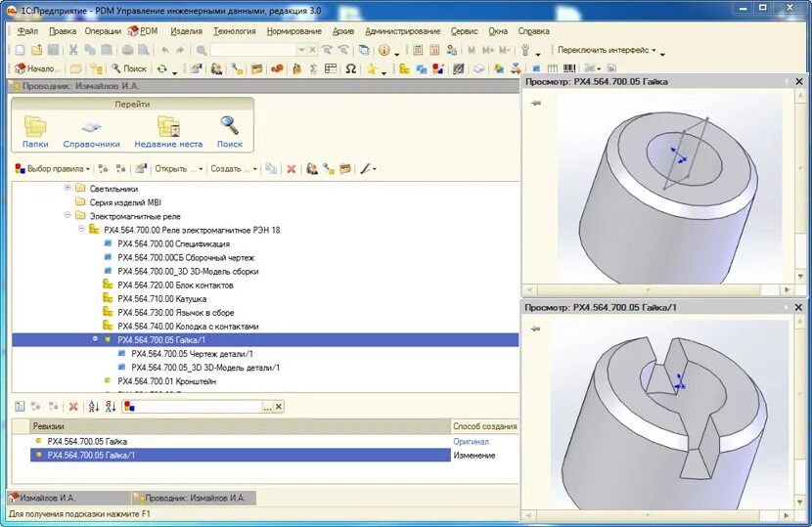Image resolution: width=812 pixels, height=527 pixels.
Task: Sort revisions descending Z-A icon
Action: [111, 407]
